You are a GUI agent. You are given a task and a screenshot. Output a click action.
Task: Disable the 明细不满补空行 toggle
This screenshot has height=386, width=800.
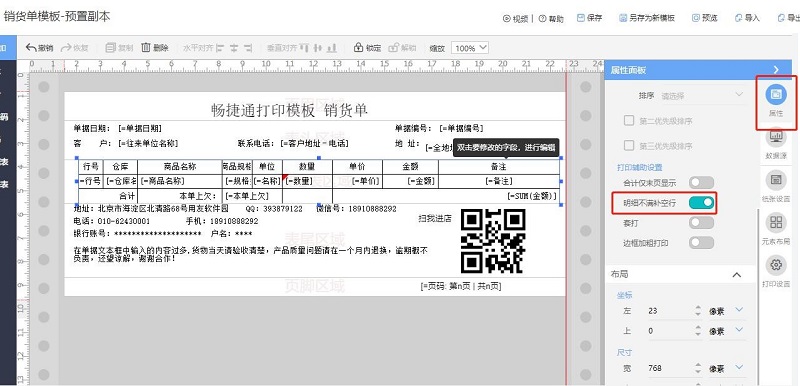click(x=702, y=203)
